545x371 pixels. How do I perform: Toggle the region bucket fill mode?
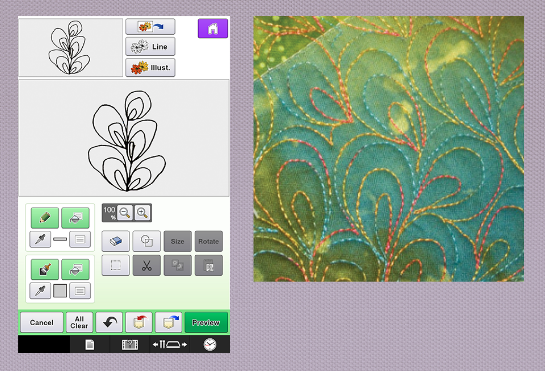(x=75, y=269)
